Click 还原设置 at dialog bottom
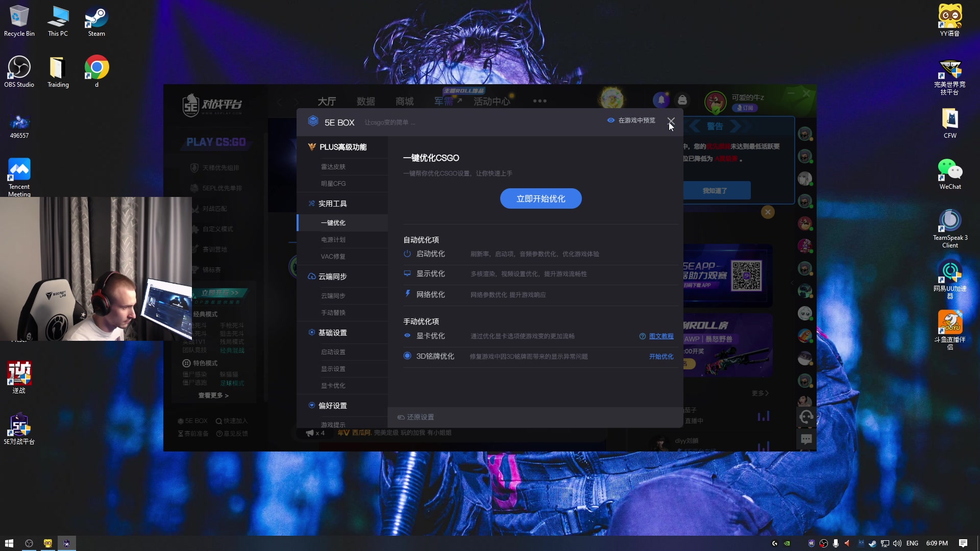This screenshot has width=980, height=551. tap(416, 417)
